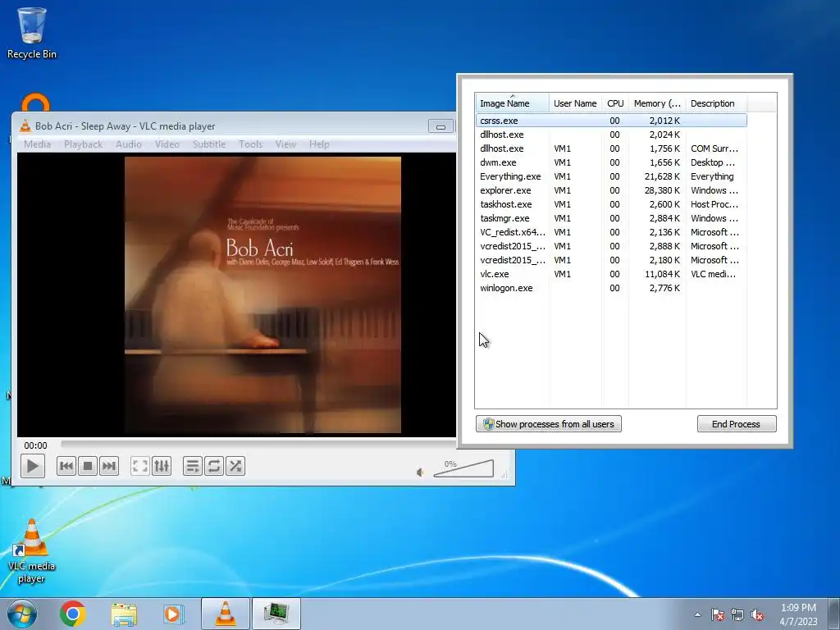Seek on the VLC playback progress bar

click(258, 444)
